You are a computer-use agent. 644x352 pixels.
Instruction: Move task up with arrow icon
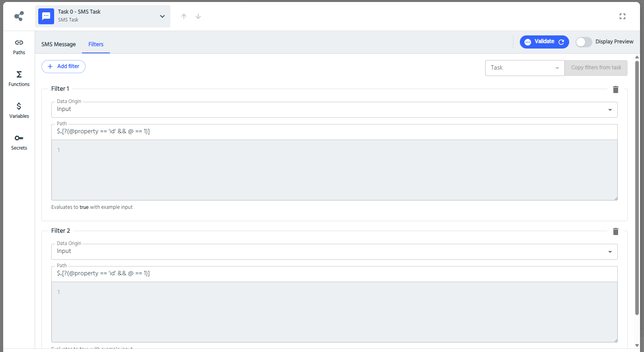pos(184,16)
